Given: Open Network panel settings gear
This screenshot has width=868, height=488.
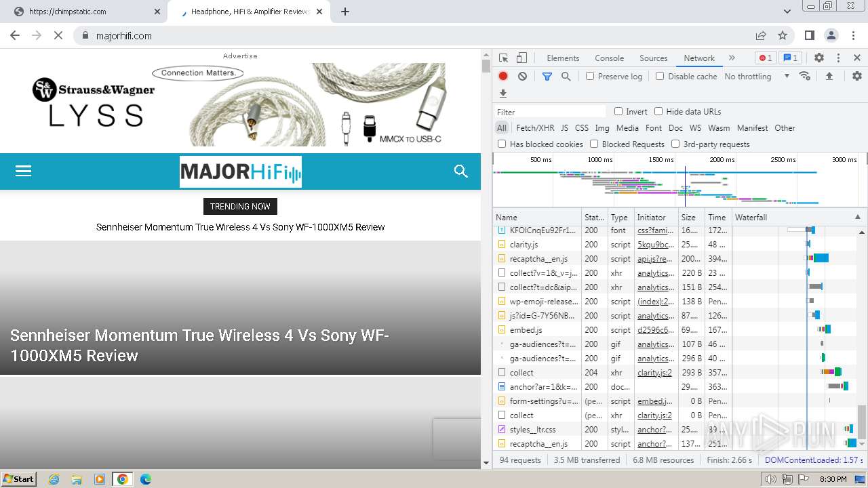Looking at the screenshot, I should (857, 77).
